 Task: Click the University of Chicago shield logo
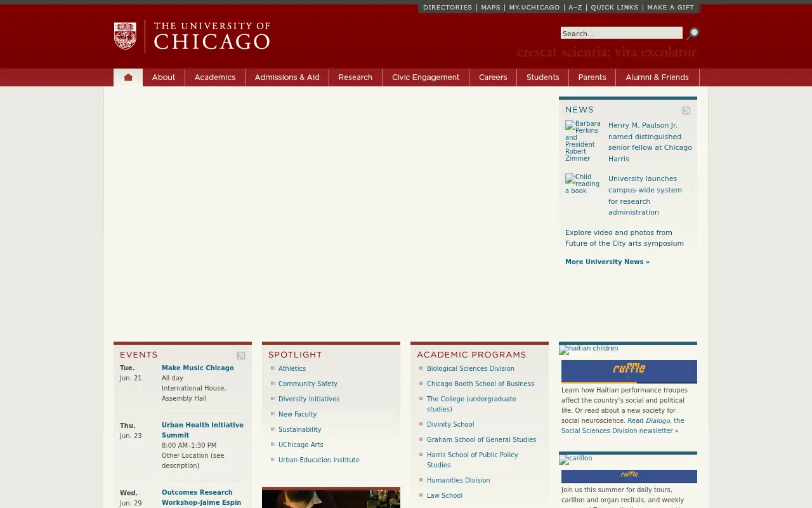point(125,36)
